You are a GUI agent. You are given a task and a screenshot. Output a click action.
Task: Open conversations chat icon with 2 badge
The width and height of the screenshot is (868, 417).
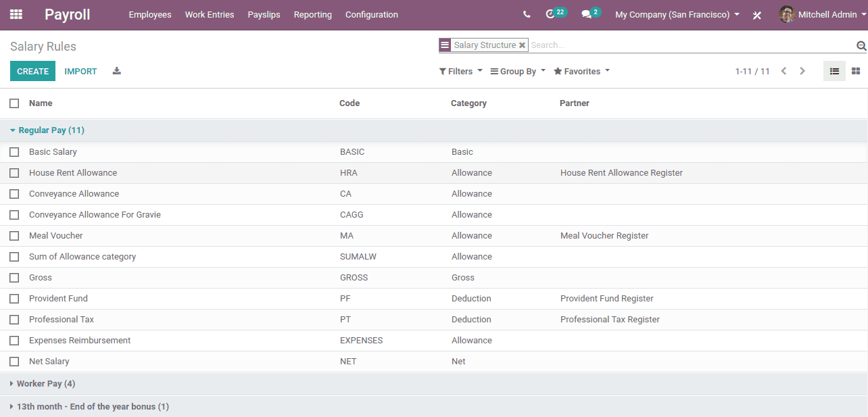[x=590, y=14]
